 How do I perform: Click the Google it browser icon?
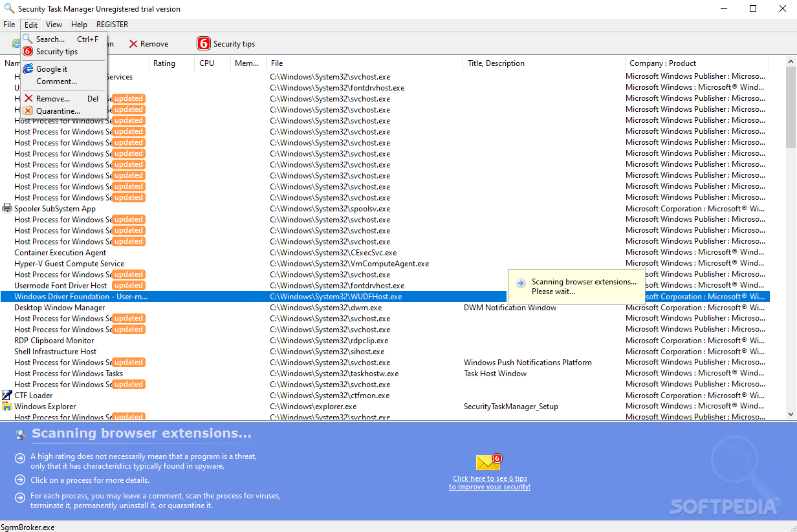point(28,69)
